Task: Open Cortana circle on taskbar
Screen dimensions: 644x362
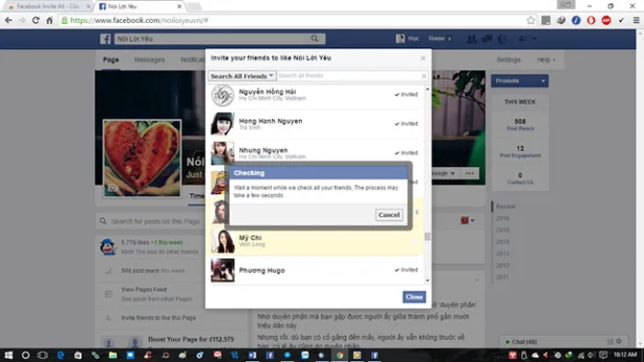Action: pyautogui.click(x=25, y=355)
